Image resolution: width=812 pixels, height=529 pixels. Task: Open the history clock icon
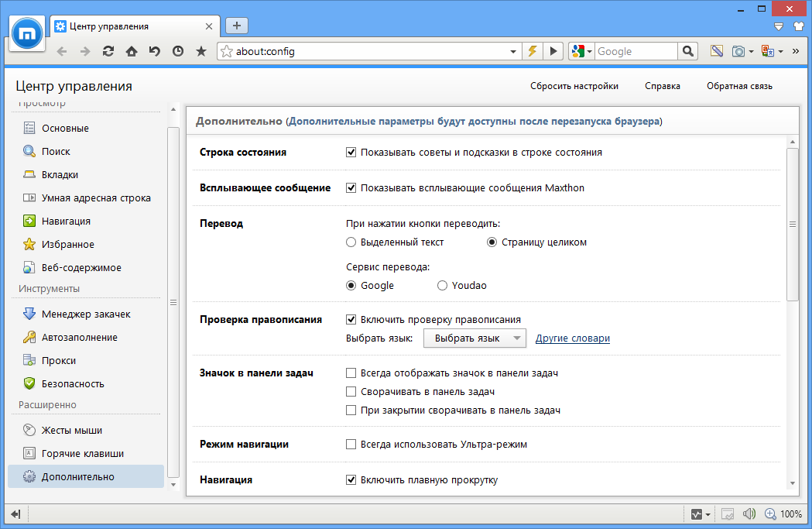[178, 51]
